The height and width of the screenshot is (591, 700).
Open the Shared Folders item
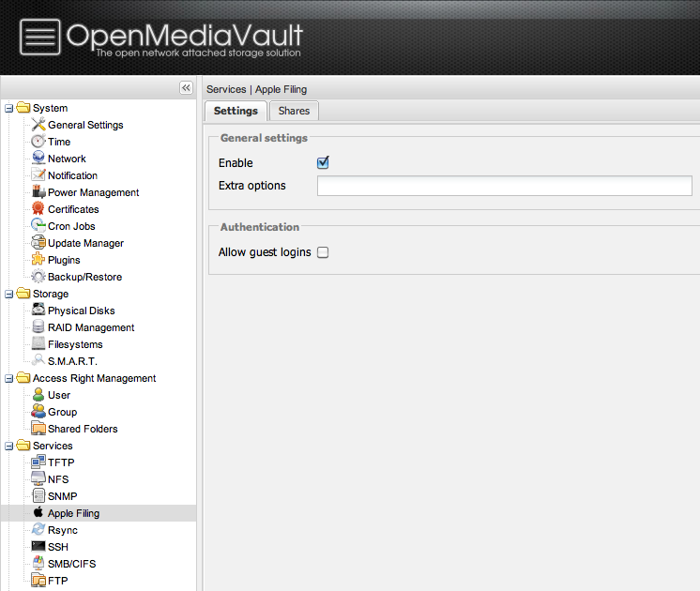[x=83, y=429]
